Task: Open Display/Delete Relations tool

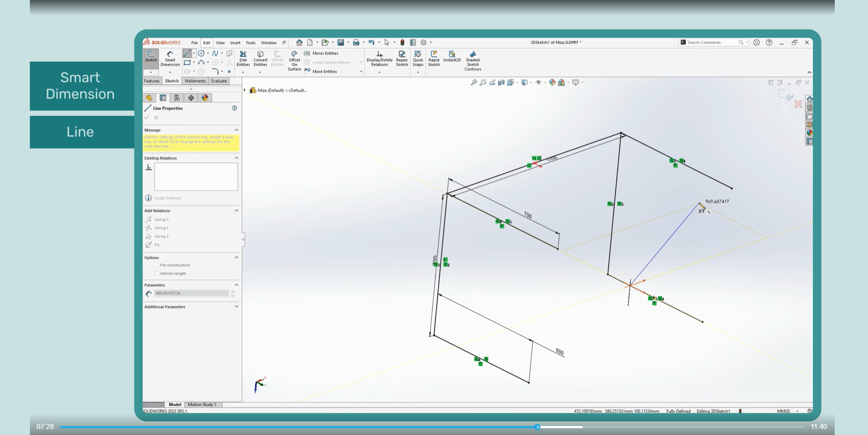Action: click(x=379, y=58)
